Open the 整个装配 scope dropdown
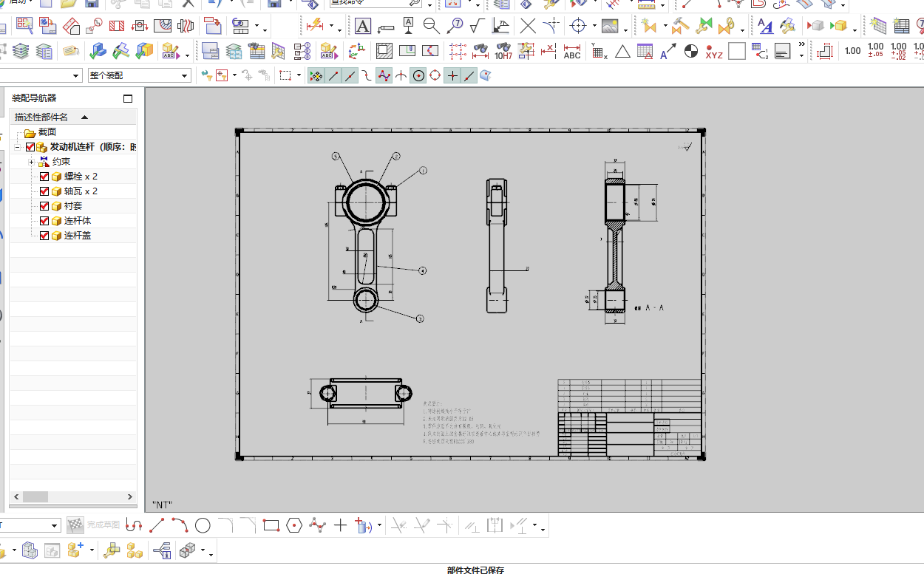Viewport: 924px width, 574px height. tap(139, 76)
